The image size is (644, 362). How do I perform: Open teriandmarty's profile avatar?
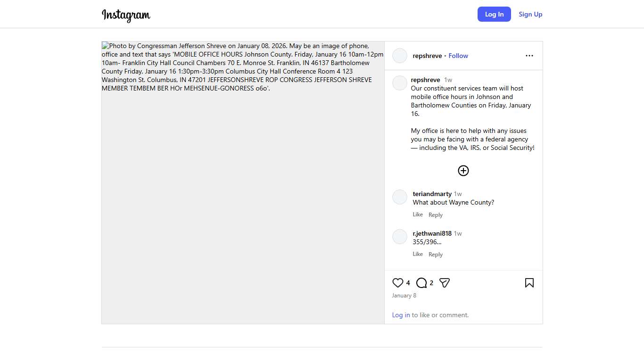click(400, 197)
